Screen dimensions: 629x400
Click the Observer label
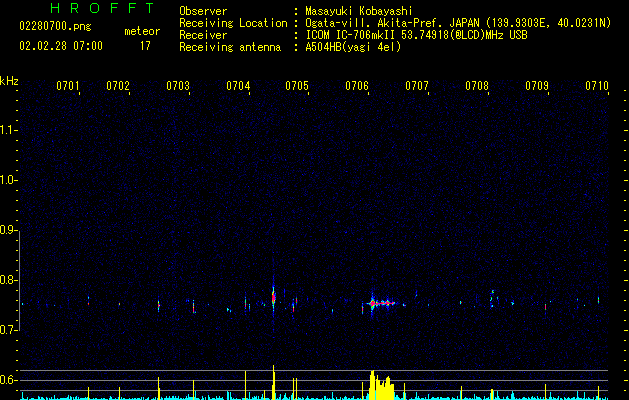(203, 11)
